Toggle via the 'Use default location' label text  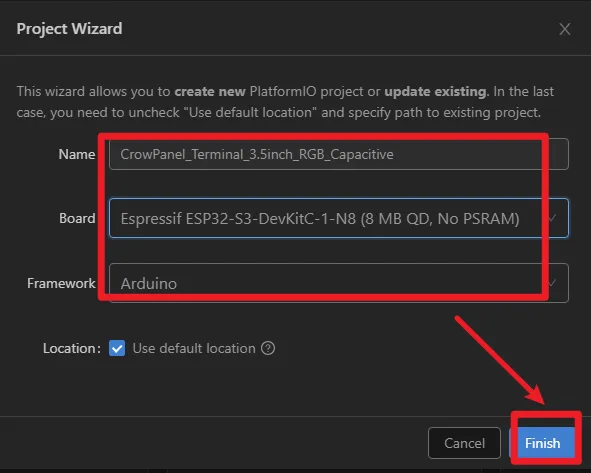tap(194, 348)
